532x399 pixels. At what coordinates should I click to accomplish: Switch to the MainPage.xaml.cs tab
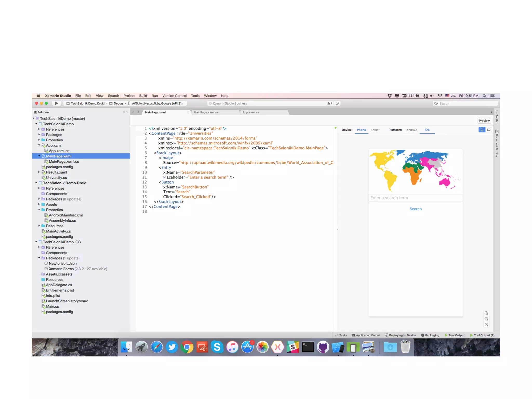click(206, 112)
